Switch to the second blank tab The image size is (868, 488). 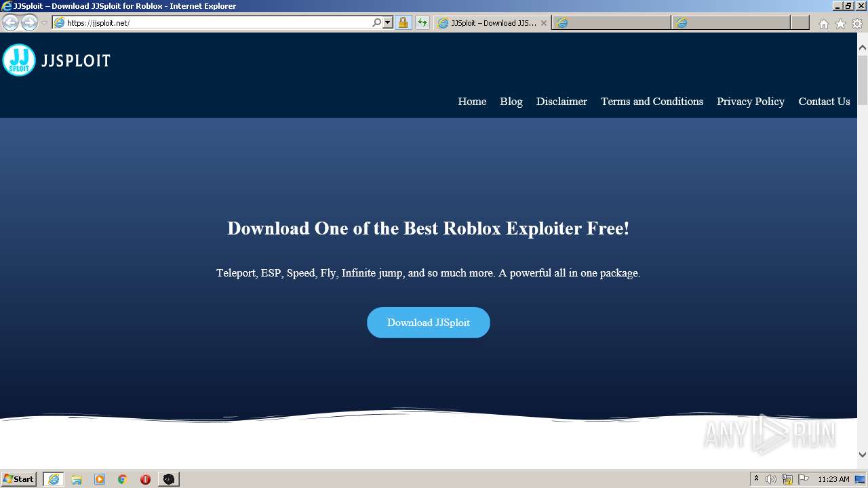[x=611, y=23]
